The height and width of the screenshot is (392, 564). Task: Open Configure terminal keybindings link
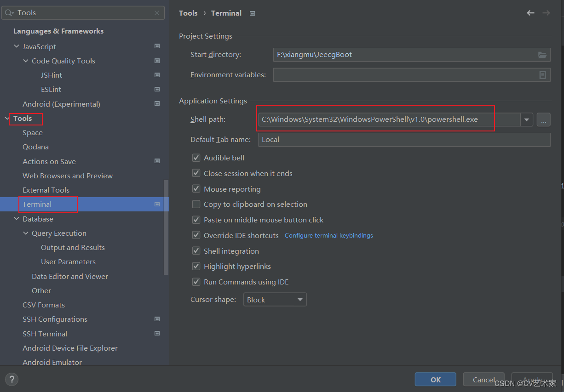(328, 235)
